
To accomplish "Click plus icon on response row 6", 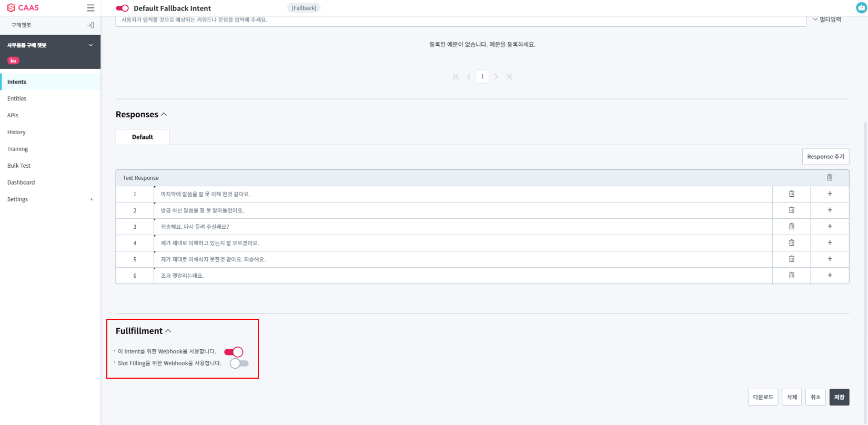I will click(x=830, y=276).
